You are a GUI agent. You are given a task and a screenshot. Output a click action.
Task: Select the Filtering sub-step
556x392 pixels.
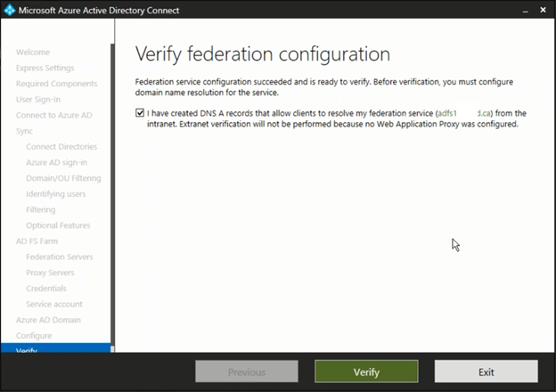(41, 209)
